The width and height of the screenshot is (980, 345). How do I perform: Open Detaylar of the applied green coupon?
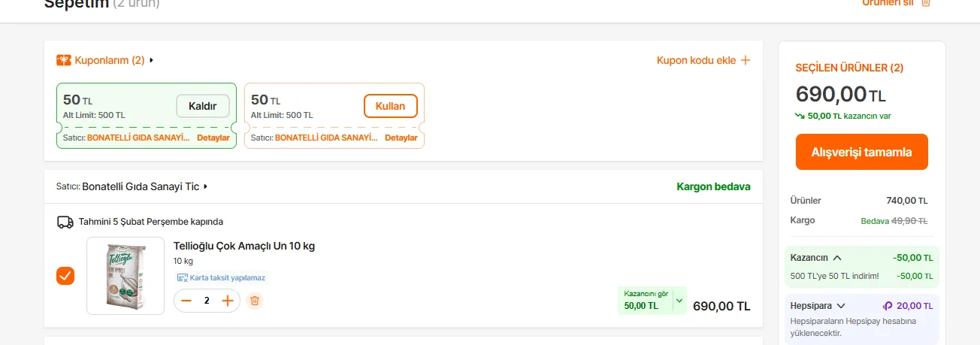click(213, 138)
